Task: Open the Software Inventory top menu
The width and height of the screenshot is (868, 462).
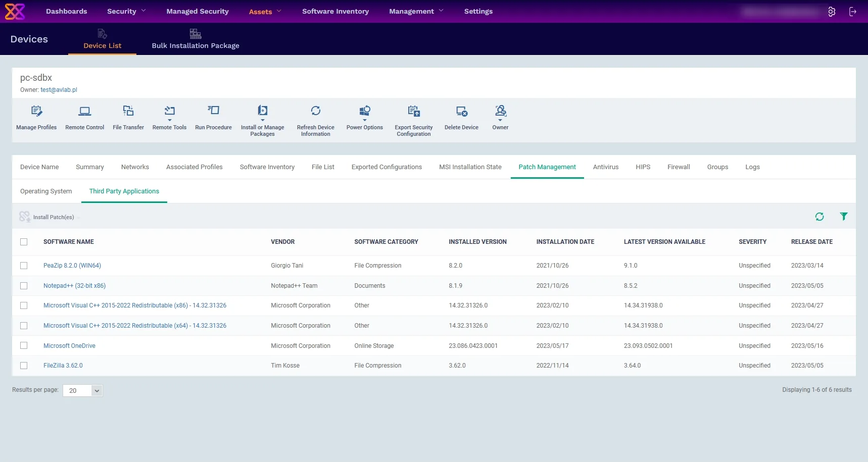Action: 335,11
